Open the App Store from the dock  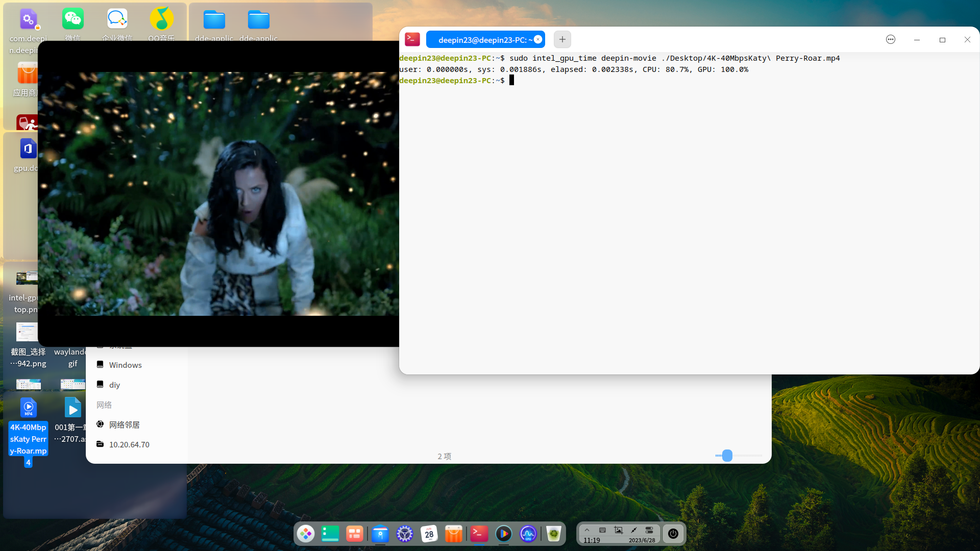[x=454, y=534]
